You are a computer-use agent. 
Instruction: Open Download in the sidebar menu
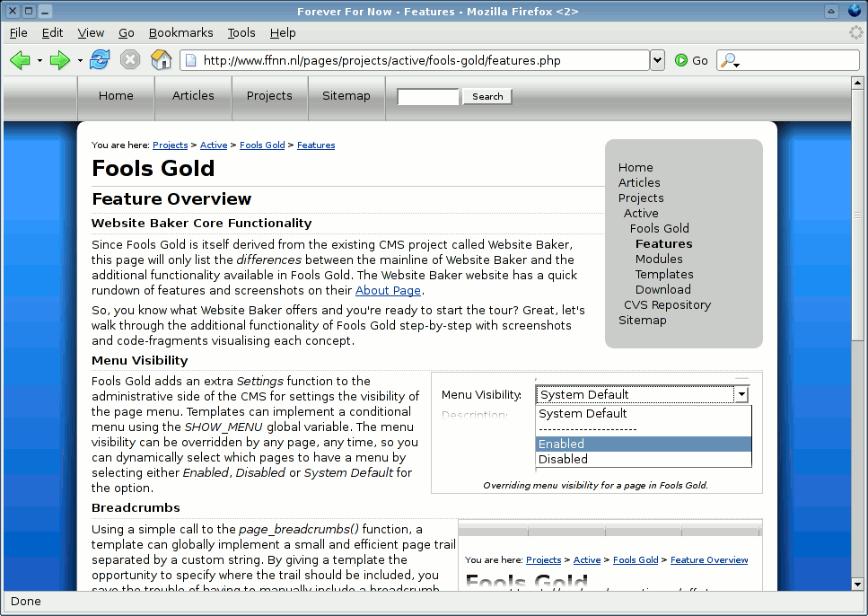[663, 289]
